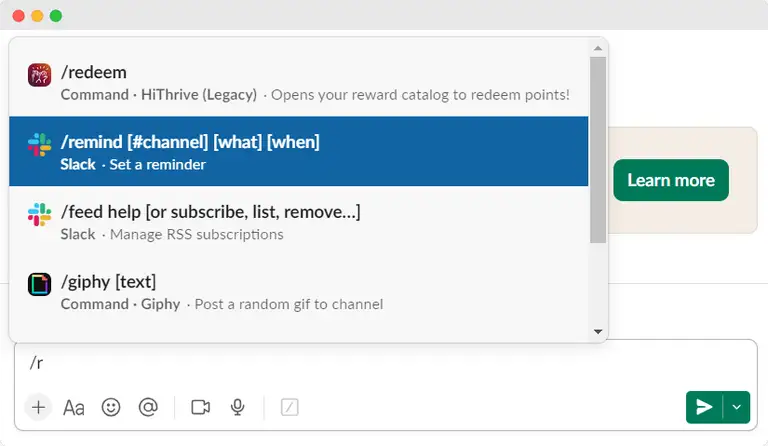Select the /feed help command
Image resolution: width=768 pixels, height=446 pixels.
click(x=298, y=221)
